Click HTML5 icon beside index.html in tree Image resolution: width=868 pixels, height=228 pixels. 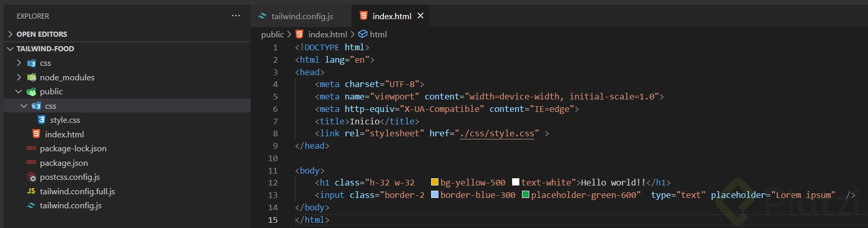click(36, 134)
